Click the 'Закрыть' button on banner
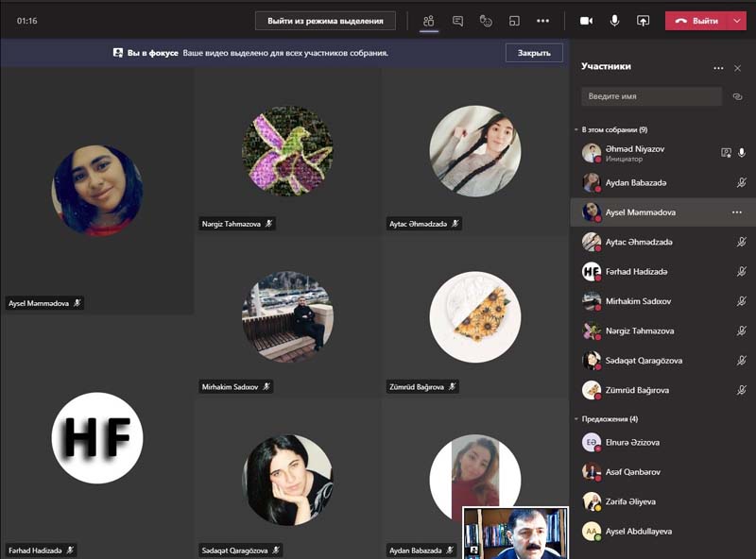 click(534, 53)
